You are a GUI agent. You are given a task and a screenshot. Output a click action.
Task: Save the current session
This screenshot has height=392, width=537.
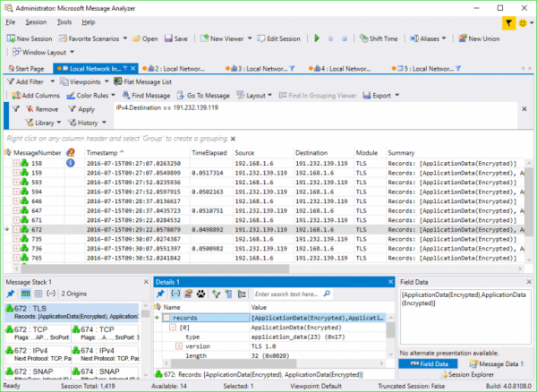[x=176, y=38]
